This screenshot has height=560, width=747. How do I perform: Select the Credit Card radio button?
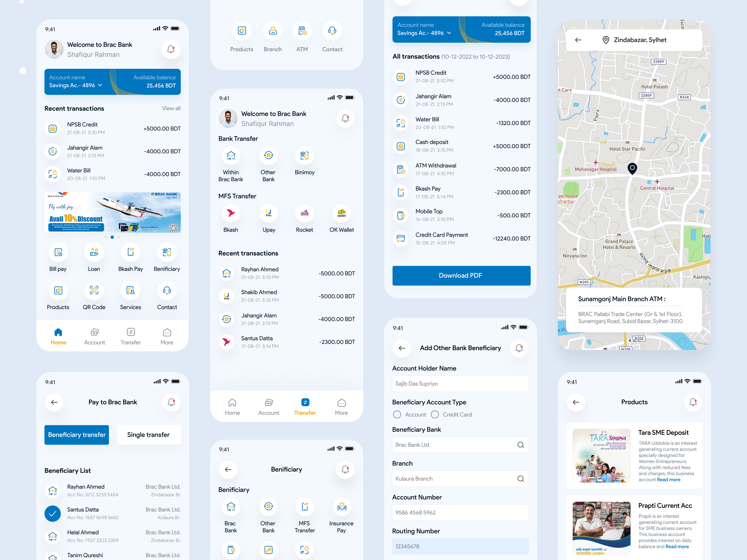(435, 415)
